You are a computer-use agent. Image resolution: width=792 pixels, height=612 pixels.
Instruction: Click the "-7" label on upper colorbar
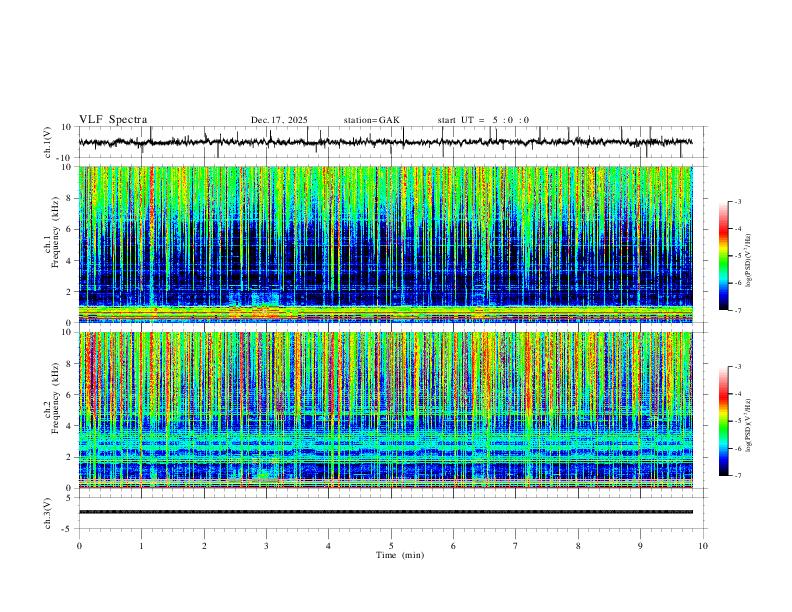point(738,310)
